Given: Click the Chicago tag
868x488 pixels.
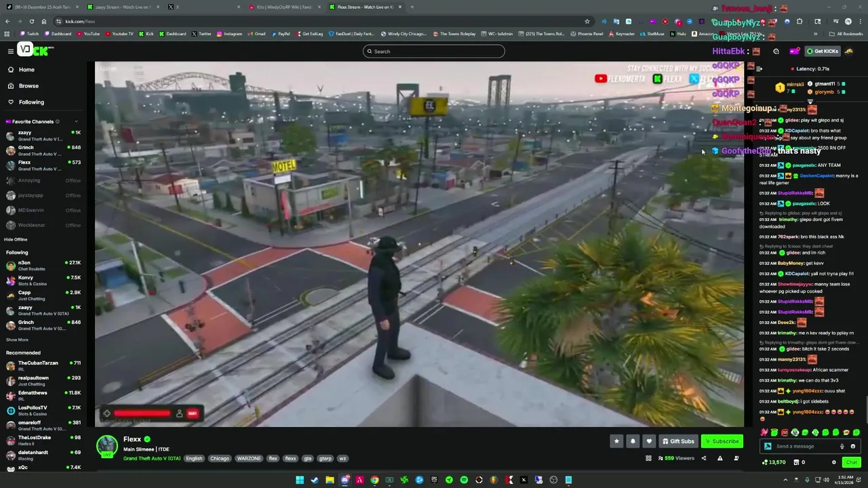Looking at the screenshot, I should 220,459.
